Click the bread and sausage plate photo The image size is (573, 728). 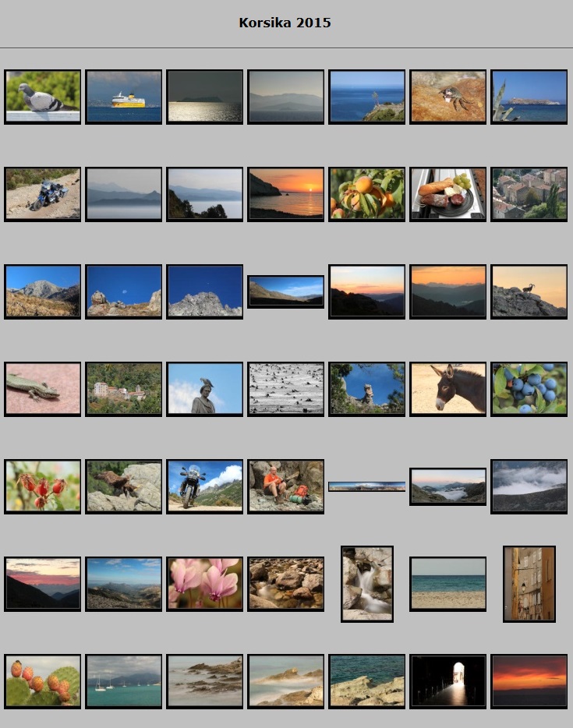448,194
